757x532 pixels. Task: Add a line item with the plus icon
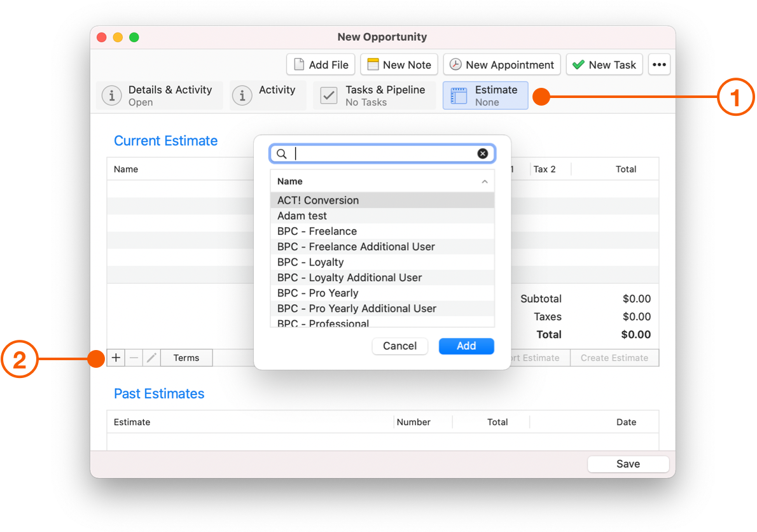tap(116, 358)
